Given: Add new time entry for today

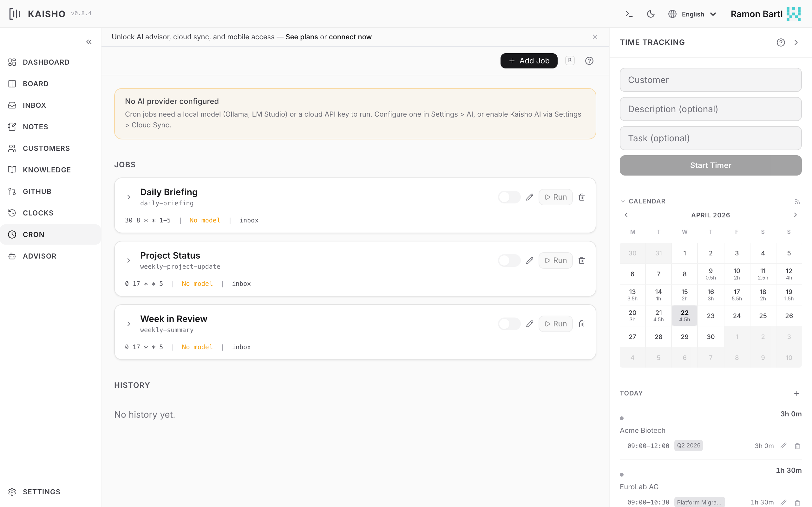Looking at the screenshot, I should 796,393.
